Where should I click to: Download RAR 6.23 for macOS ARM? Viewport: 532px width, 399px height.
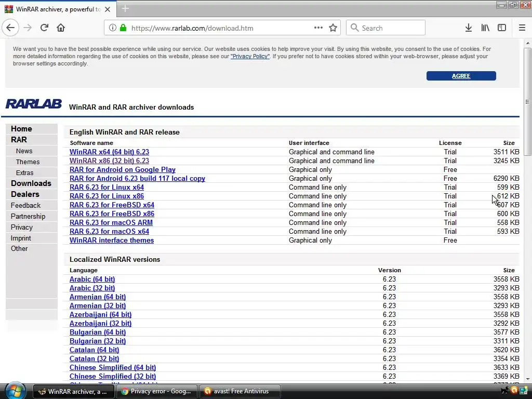111,222
